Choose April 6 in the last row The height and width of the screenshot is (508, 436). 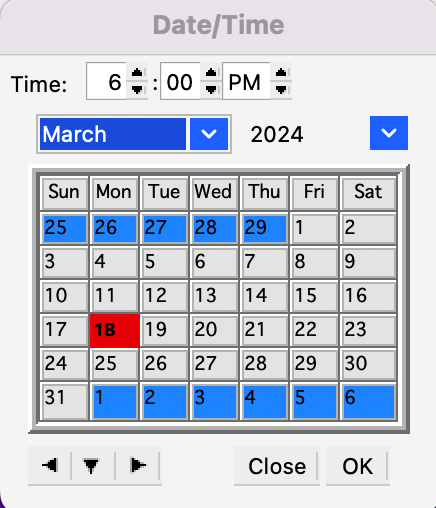tap(368, 402)
